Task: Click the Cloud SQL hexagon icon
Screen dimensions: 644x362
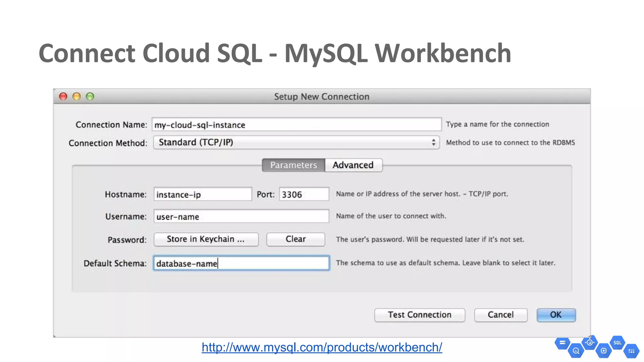Action: click(x=617, y=343)
